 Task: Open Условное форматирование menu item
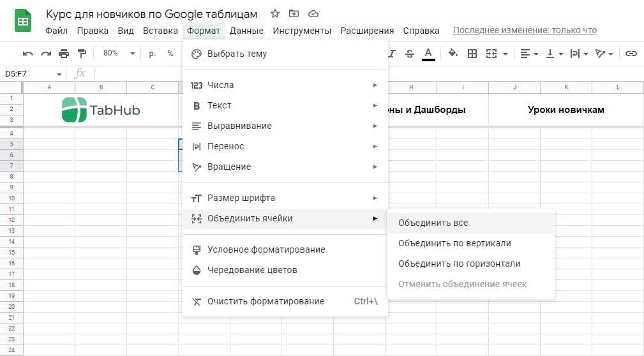coord(266,249)
